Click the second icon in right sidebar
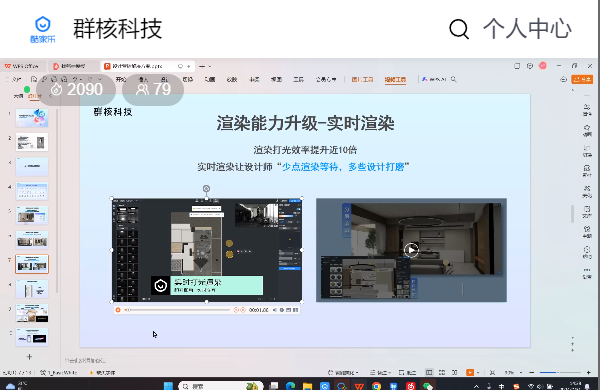The width and height of the screenshot is (600, 390). pos(587,130)
